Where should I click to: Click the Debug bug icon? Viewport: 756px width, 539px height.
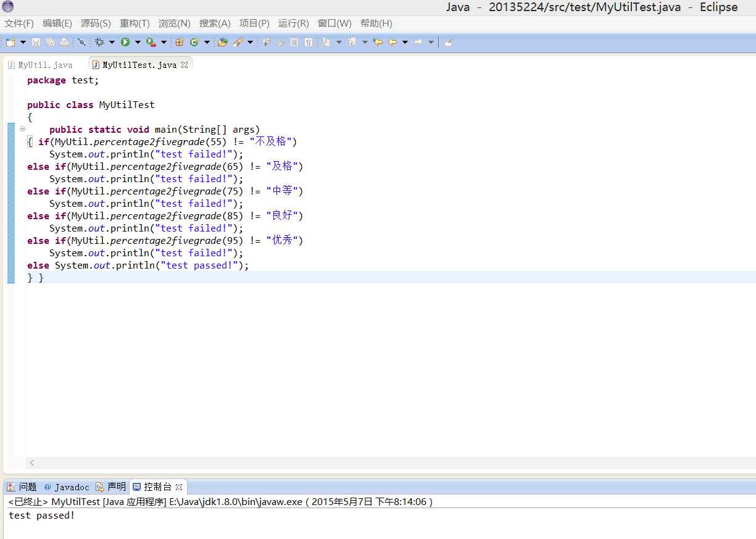pos(99,42)
